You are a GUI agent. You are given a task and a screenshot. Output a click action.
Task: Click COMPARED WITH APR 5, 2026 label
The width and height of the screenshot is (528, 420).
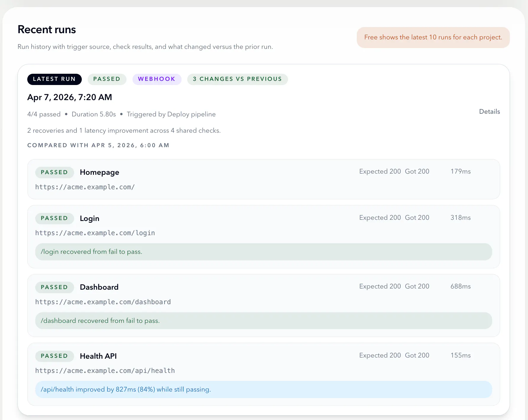[98, 145]
